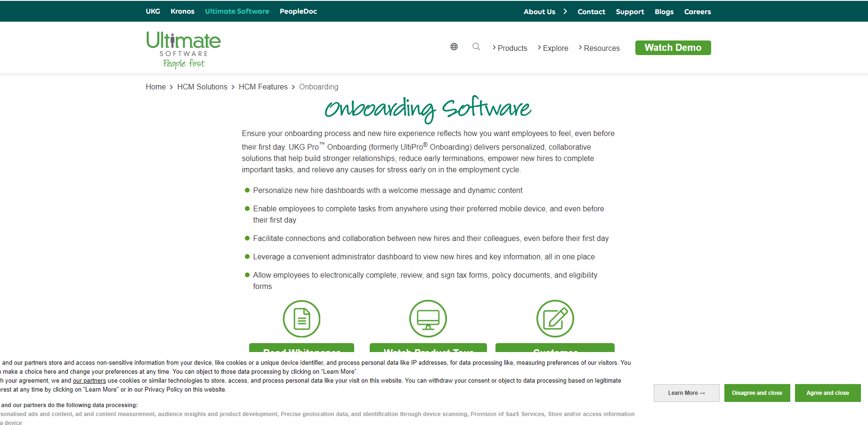Click the customer pencil-edit circle icon
868x425 pixels.
(x=555, y=319)
